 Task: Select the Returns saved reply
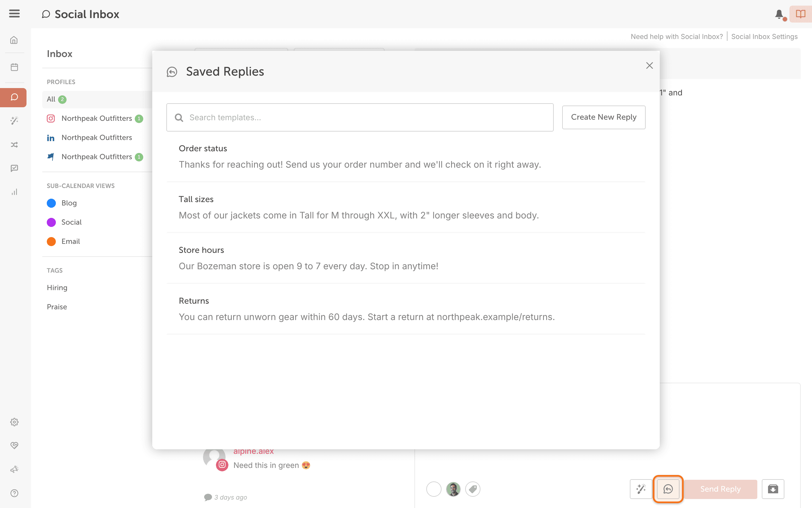point(406,309)
